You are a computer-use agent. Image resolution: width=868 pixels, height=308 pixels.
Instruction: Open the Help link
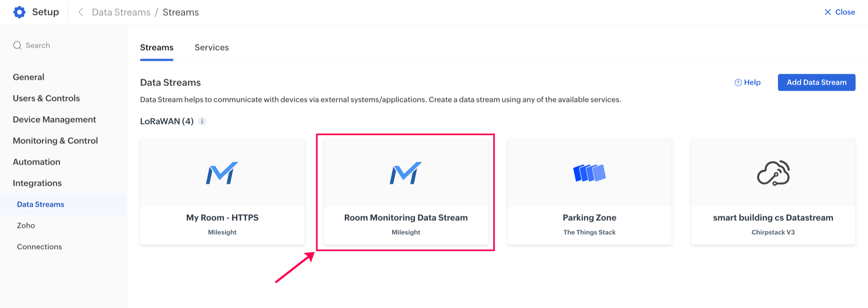click(x=747, y=82)
